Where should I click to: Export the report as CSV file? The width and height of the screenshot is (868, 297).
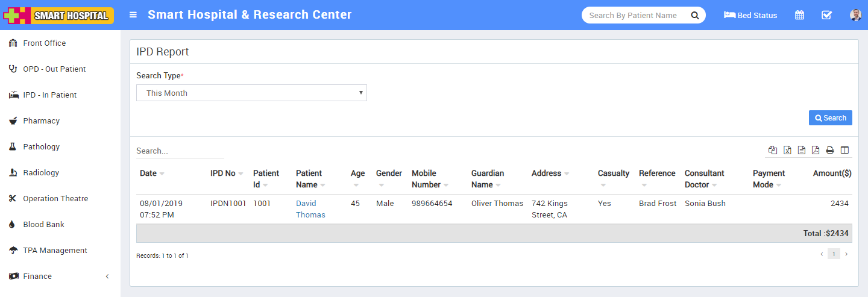click(801, 150)
